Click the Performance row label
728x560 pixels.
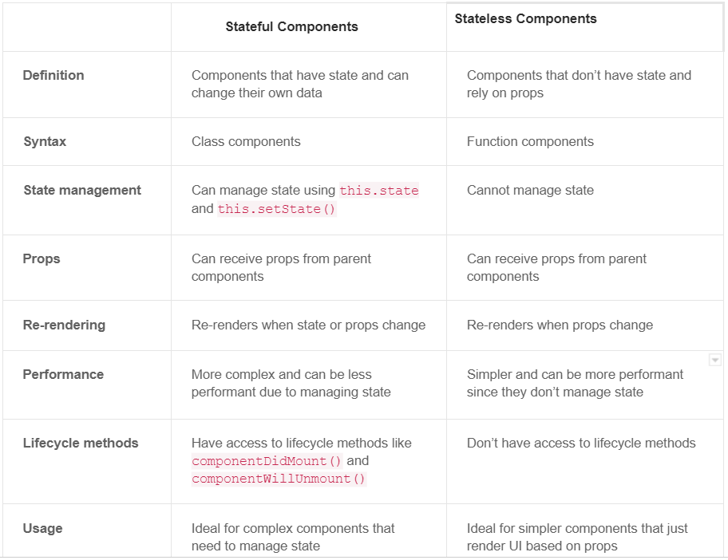tap(63, 374)
